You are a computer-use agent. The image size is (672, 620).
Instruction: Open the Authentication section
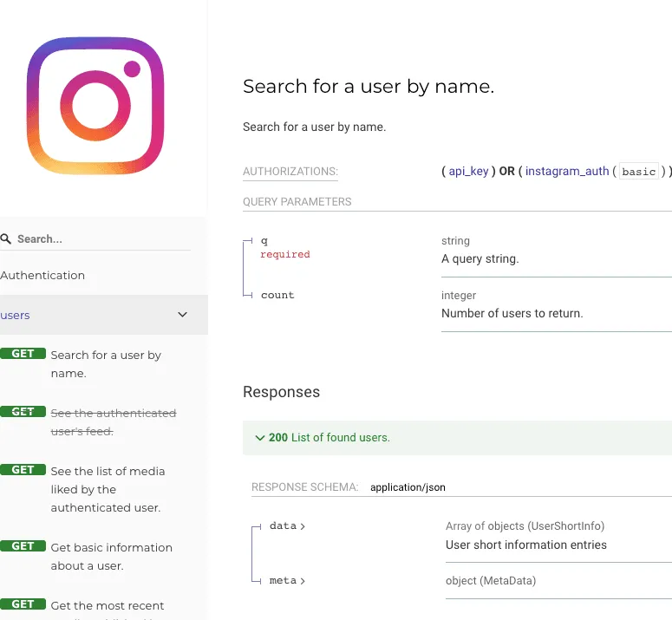click(x=42, y=275)
